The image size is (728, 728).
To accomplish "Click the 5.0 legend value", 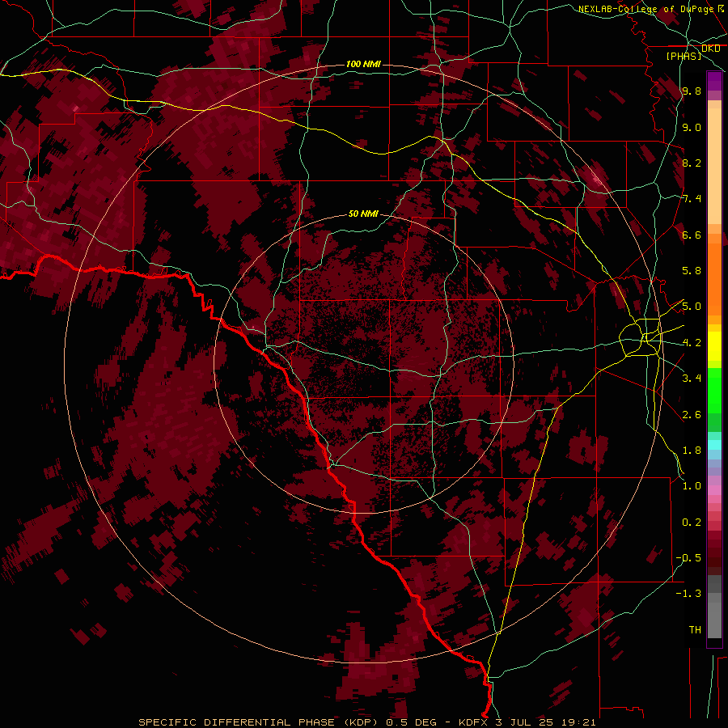I will coord(692,307).
